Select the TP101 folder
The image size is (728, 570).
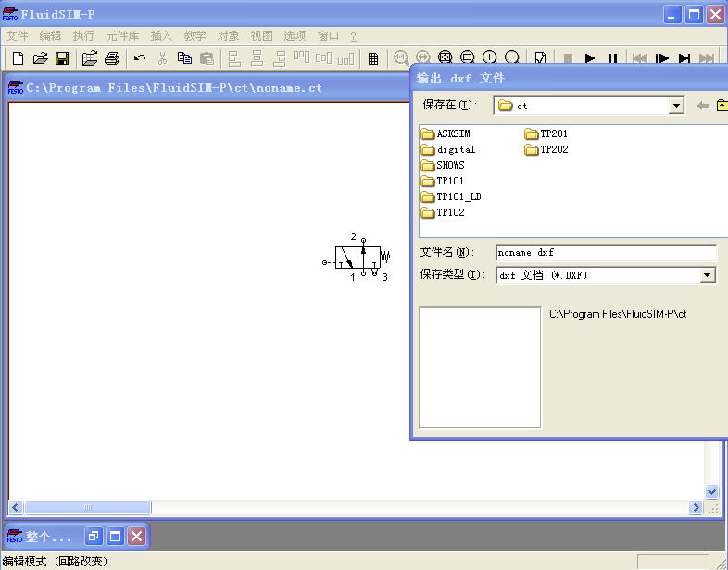(443, 181)
